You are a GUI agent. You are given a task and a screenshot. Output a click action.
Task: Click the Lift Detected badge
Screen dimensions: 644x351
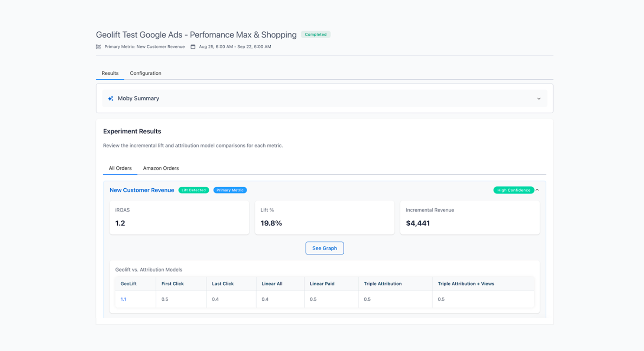pyautogui.click(x=193, y=190)
